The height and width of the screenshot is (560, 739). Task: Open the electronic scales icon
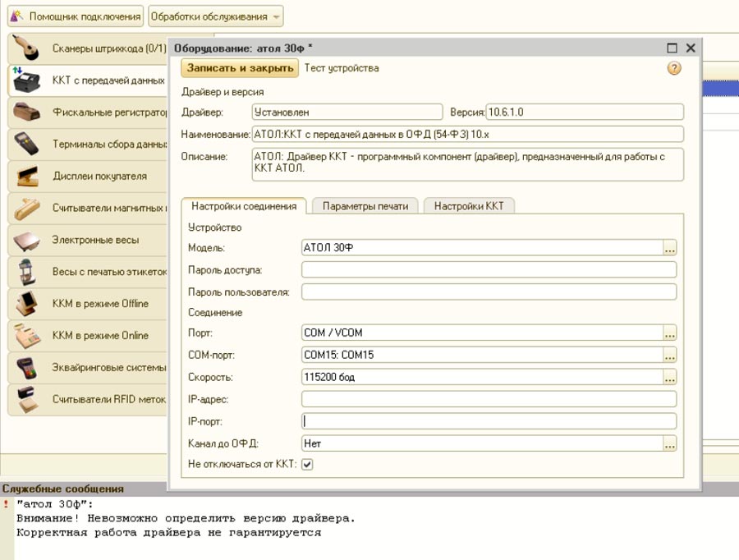tap(26, 240)
